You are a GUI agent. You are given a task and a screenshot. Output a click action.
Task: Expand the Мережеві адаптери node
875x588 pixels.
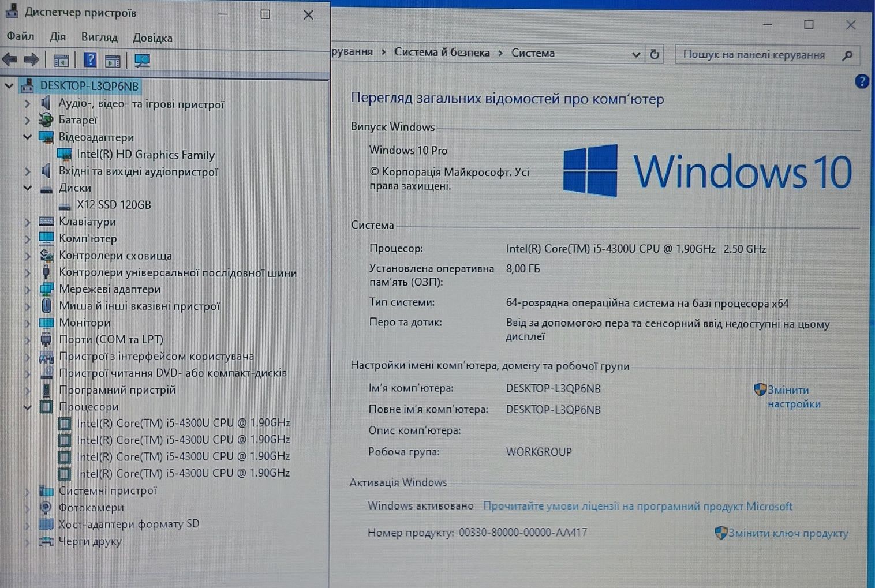(27, 289)
